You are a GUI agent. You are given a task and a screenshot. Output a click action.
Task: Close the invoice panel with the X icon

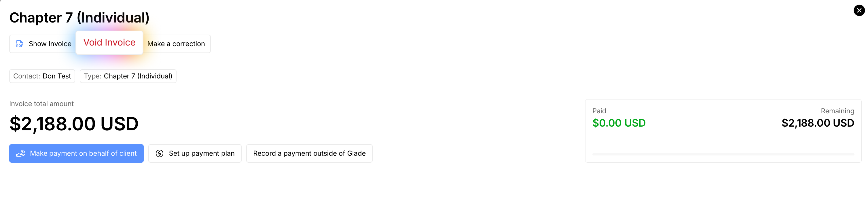[859, 10]
